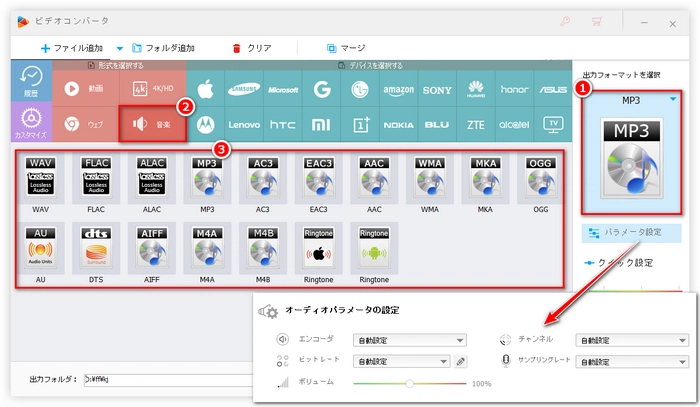700x407 pixels.
Task: Expand the サンプリングレート sample rate dropdown
Action: pyautogui.click(x=632, y=361)
